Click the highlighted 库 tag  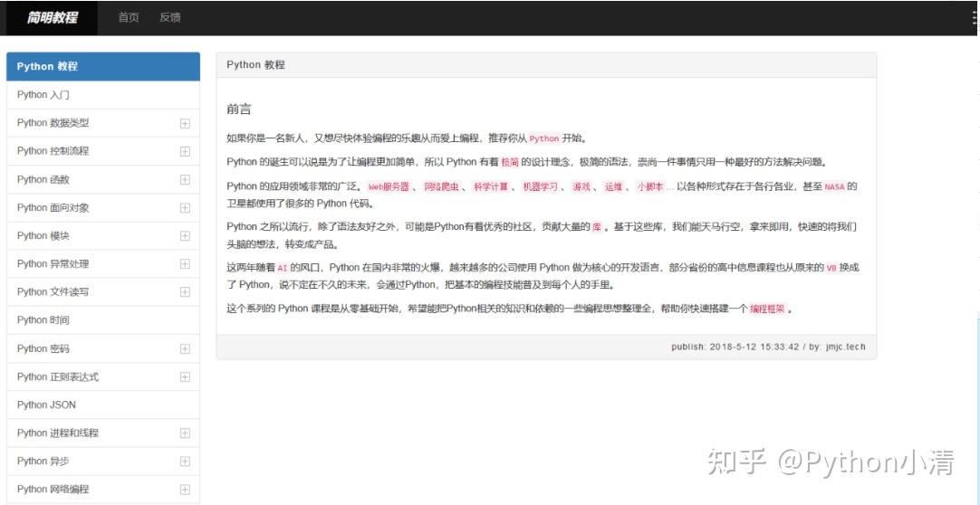[597, 228]
